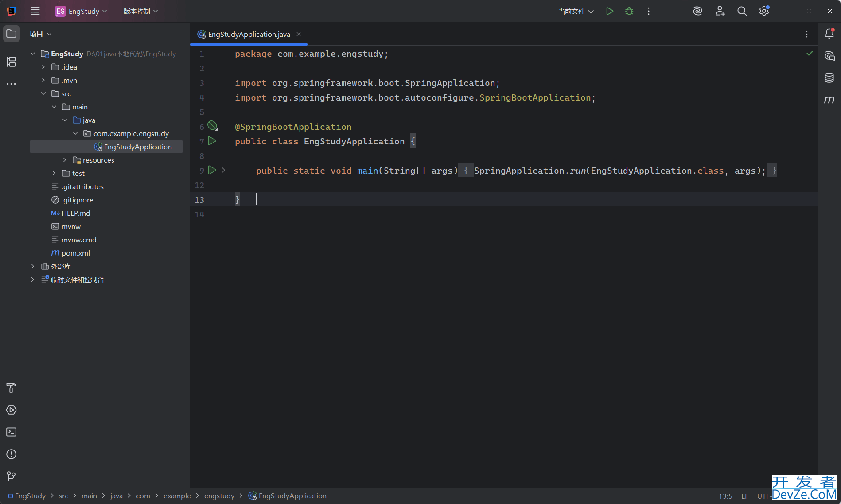Image resolution: width=841 pixels, height=504 pixels.
Task: Expand the .idea folder
Action: (x=43, y=67)
